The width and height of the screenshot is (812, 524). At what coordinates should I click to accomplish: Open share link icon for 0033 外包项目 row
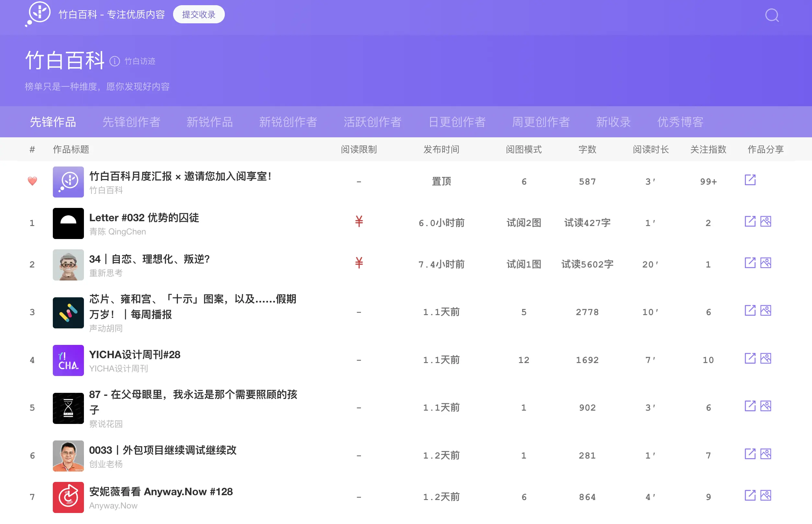[x=750, y=454]
